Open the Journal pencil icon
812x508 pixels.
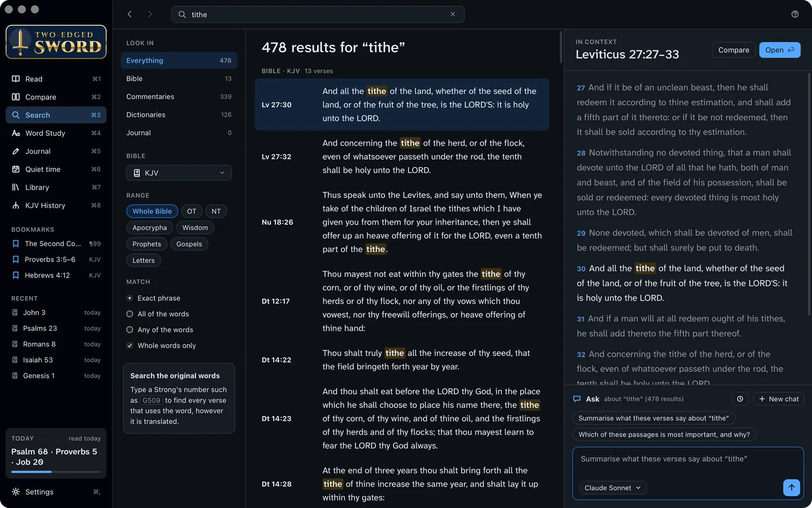pyautogui.click(x=16, y=151)
